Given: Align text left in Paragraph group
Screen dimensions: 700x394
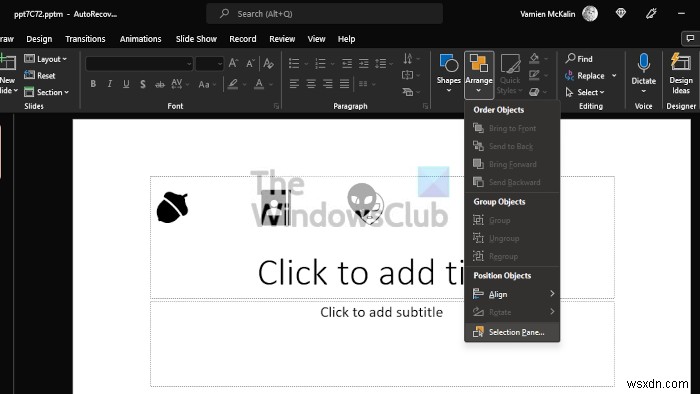Looking at the screenshot, I should [x=294, y=83].
